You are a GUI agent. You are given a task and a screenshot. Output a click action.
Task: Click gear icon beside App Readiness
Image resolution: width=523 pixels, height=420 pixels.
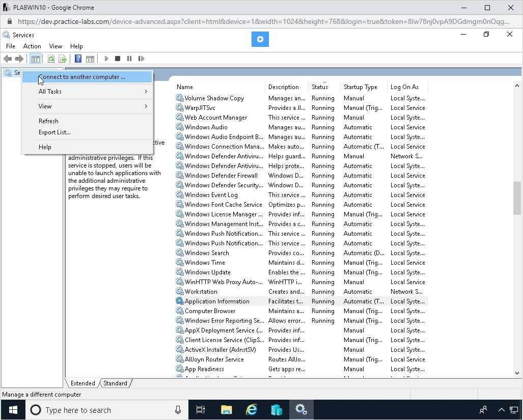179,369
